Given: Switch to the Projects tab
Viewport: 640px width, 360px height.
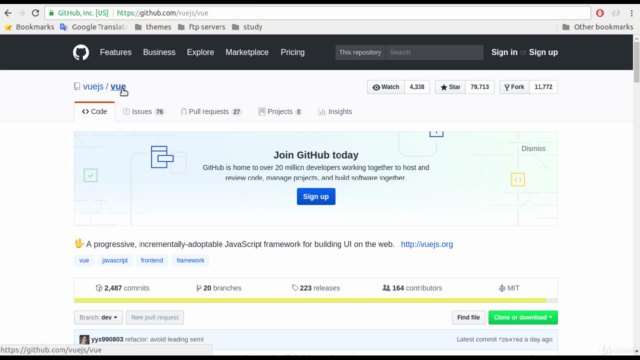Looking at the screenshot, I should coord(280,111).
